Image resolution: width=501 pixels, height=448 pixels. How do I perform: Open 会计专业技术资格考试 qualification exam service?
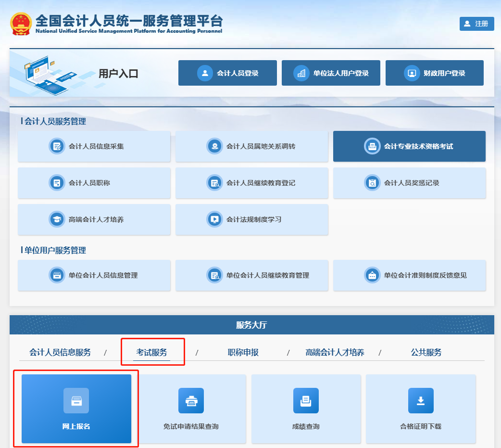point(409,146)
